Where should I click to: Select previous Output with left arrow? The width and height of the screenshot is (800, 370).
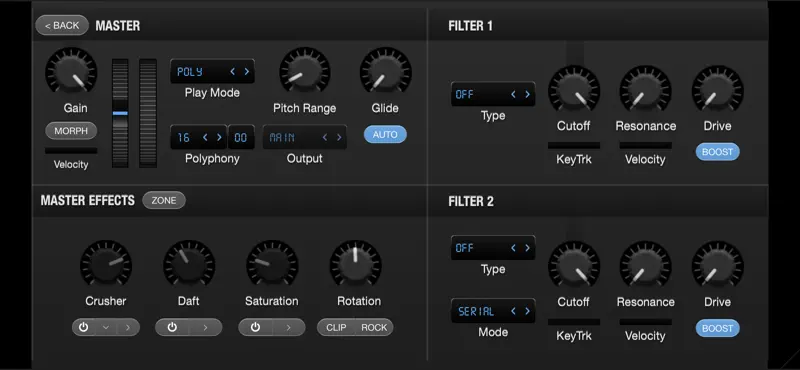(x=324, y=137)
